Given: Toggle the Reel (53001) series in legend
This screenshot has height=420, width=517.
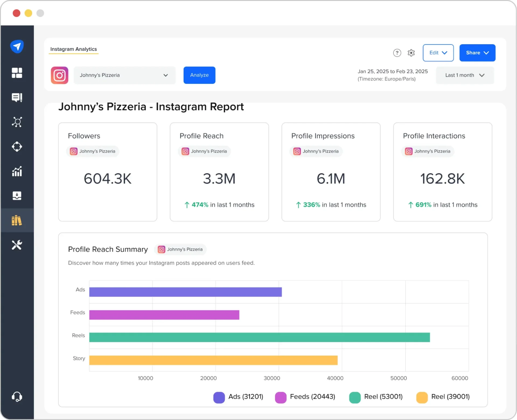Looking at the screenshot, I should click(x=376, y=397).
